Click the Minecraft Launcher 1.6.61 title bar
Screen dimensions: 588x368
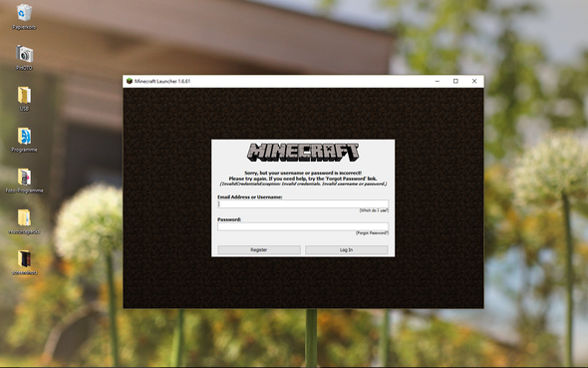[x=277, y=81]
